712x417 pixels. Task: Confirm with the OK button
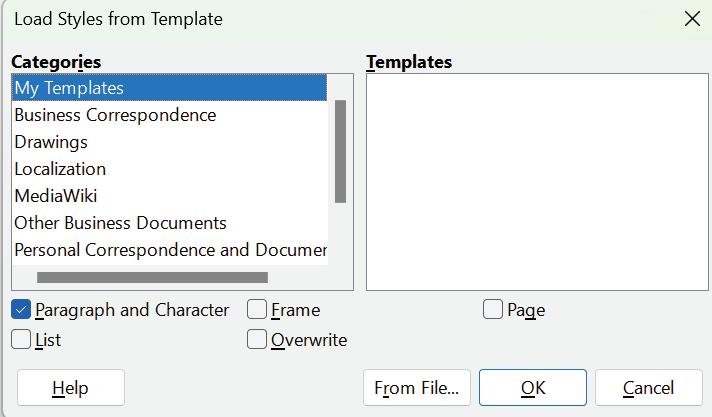[x=532, y=388]
